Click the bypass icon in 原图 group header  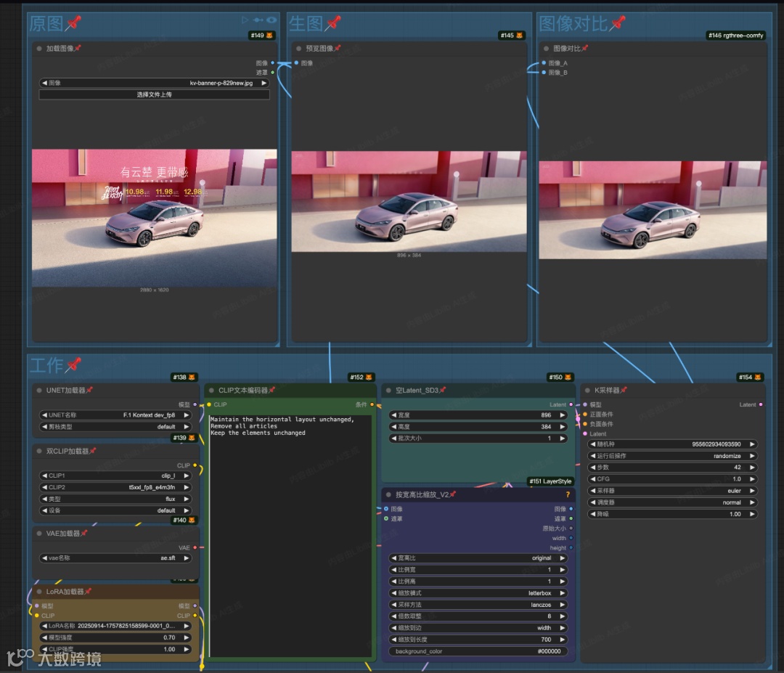[x=258, y=20]
